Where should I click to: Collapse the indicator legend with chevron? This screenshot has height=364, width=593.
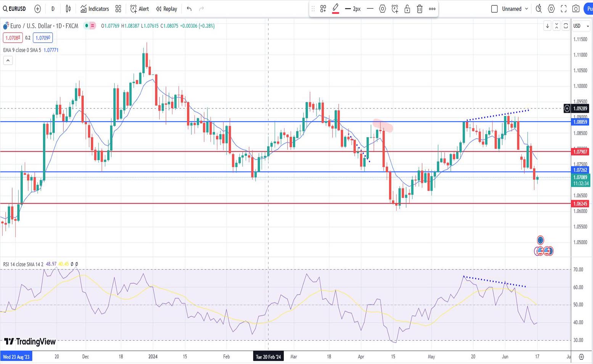click(8, 61)
